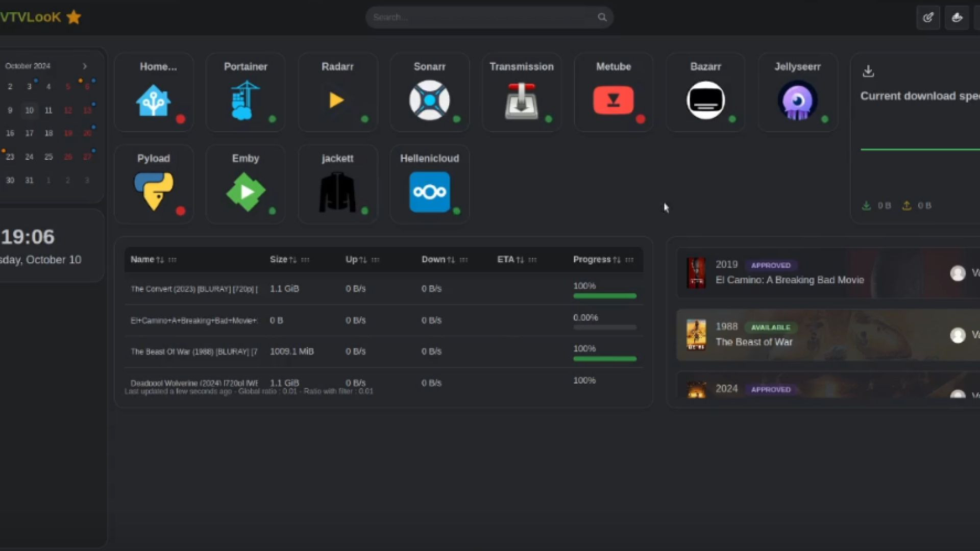Image resolution: width=980 pixels, height=551 pixels.
Task: Open the Home Assistant app tile
Action: [154, 92]
